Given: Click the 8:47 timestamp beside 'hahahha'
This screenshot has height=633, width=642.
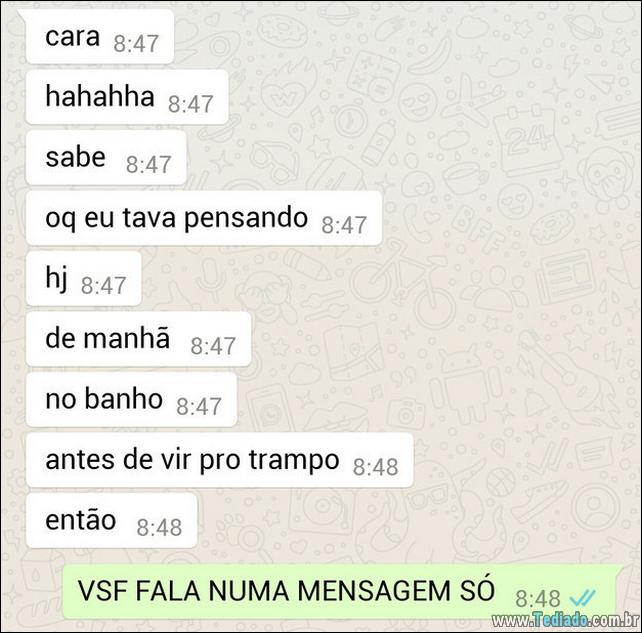Looking at the screenshot, I should click(x=190, y=104).
